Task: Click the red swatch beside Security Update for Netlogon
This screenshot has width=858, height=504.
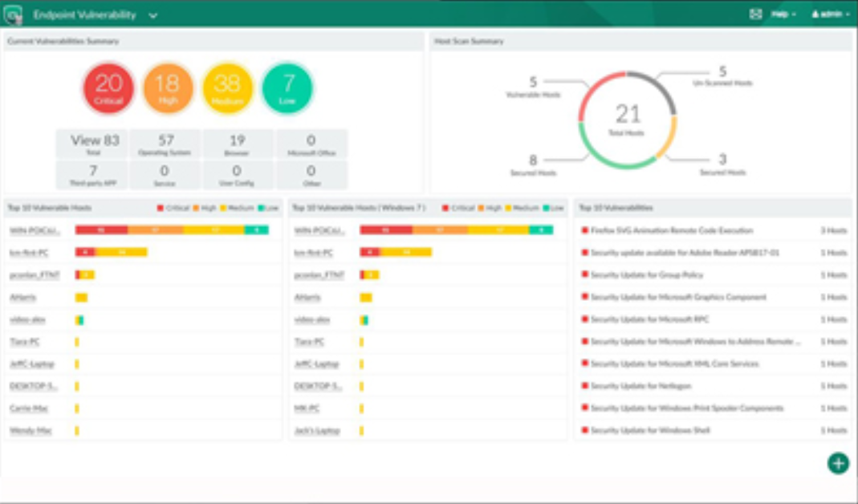Action: point(584,387)
